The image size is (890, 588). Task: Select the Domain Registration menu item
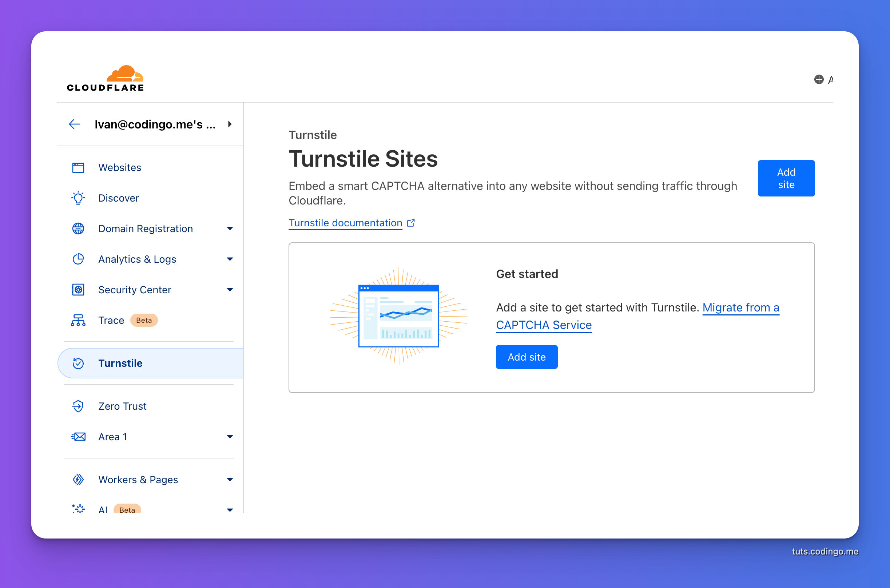point(150,229)
